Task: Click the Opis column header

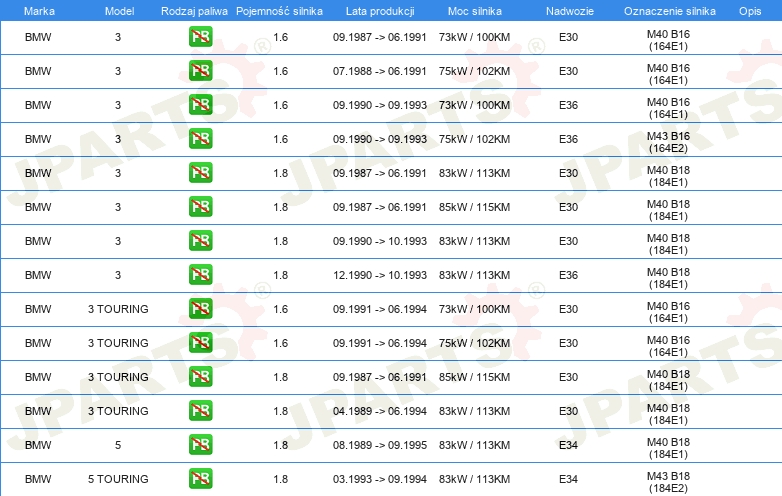Action: coord(750,11)
